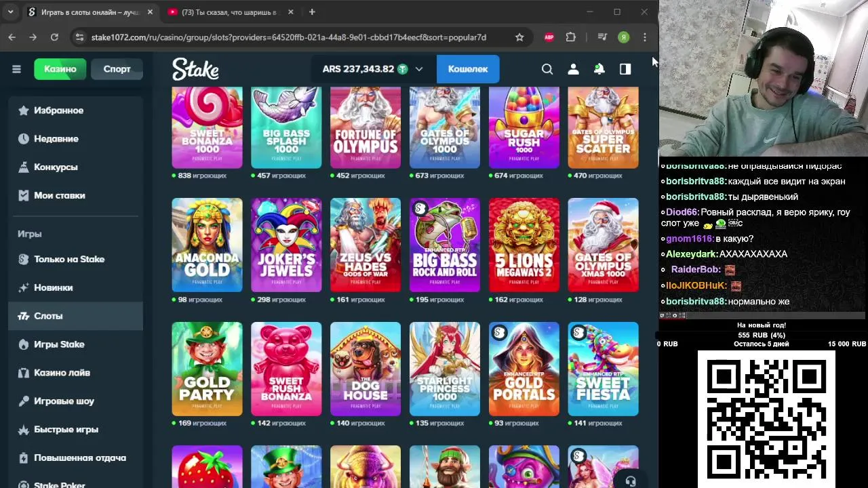Open Sugar Rush 1000 slot
868x488 pixels.
[524, 127]
